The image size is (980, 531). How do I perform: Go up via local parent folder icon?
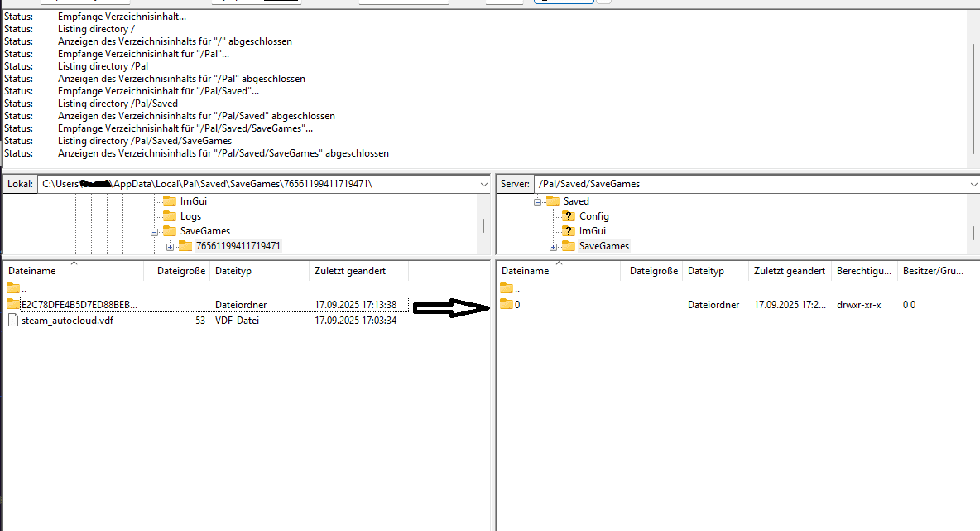(x=12, y=288)
